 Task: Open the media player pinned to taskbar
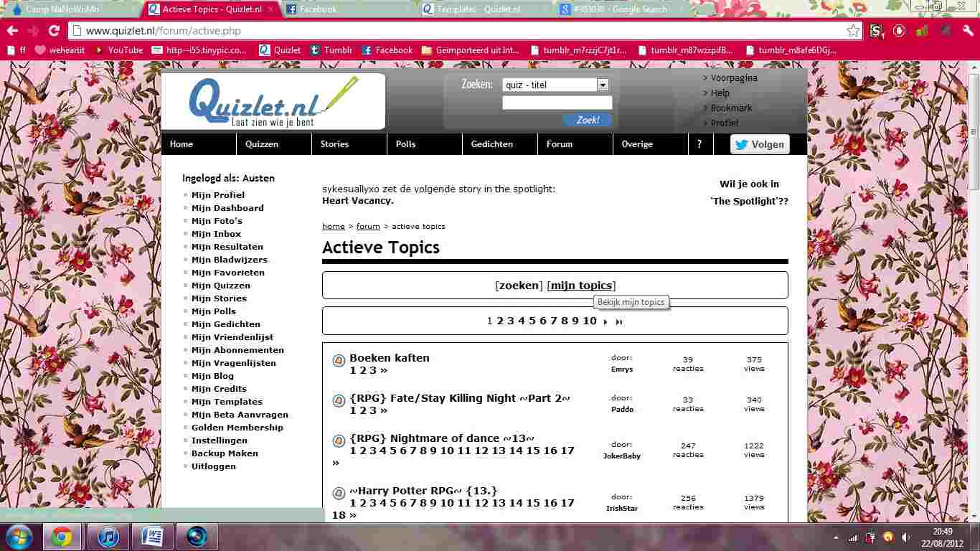196,536
